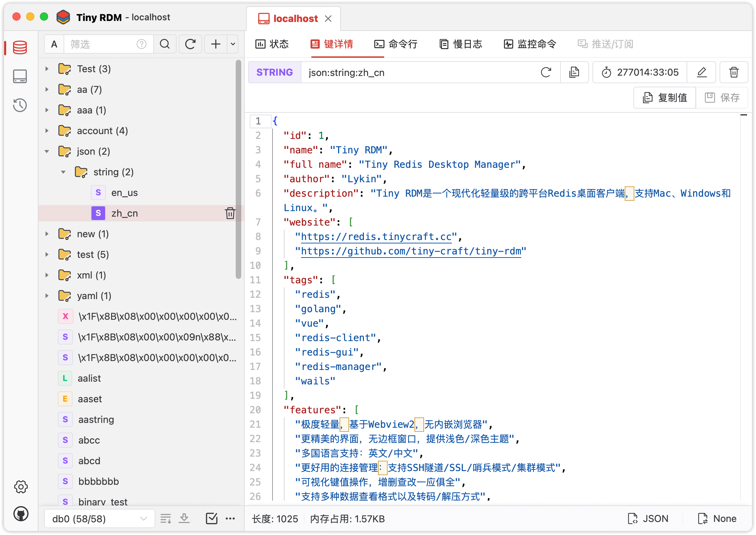Click the trash icon on zh_cn row
The image size is (756, 535).
tap(230, 213)
